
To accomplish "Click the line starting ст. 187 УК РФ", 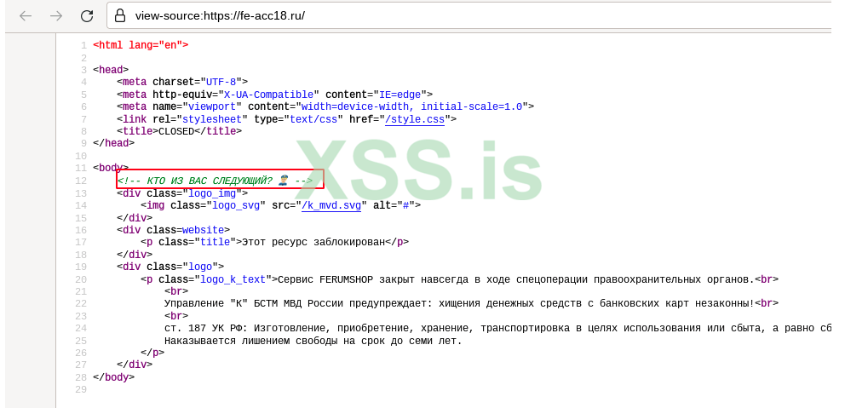I will click(498, 328).
